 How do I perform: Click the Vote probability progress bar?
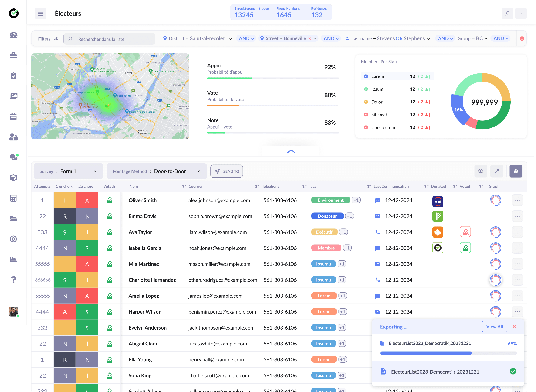point(273,105)
